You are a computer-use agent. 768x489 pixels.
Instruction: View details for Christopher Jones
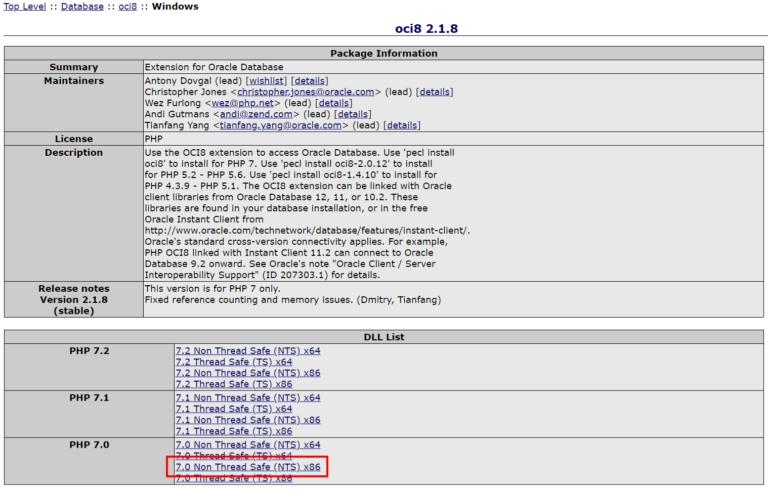pos(435,91)
